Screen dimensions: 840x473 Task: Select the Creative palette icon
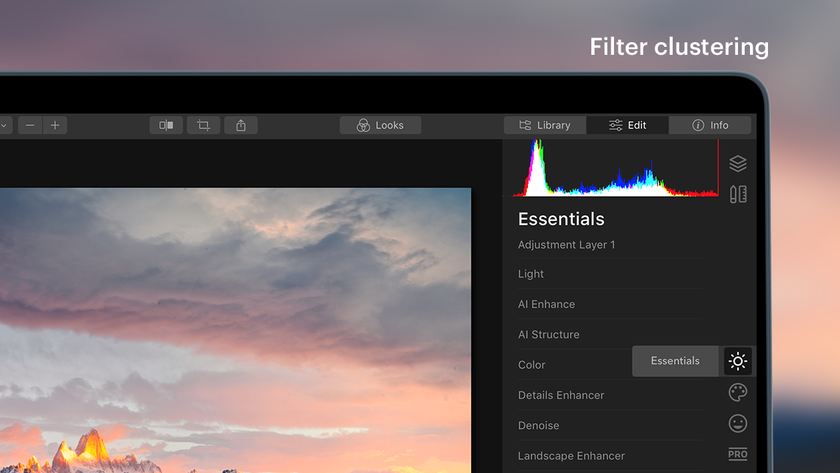click(x=738, y=393)
